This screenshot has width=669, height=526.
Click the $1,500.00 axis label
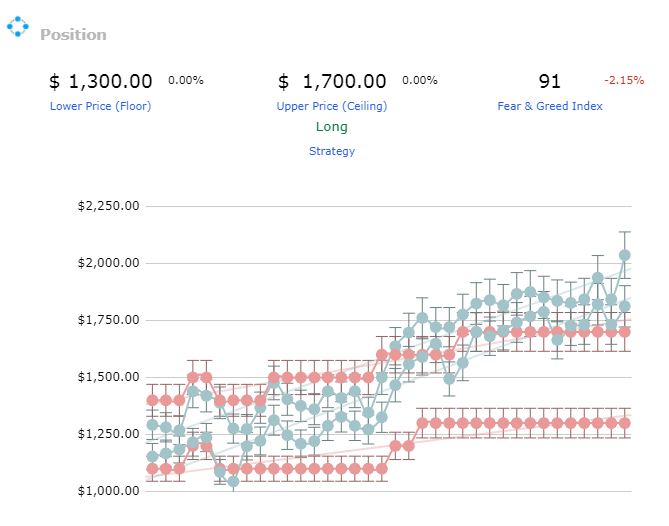pos(108,377)
